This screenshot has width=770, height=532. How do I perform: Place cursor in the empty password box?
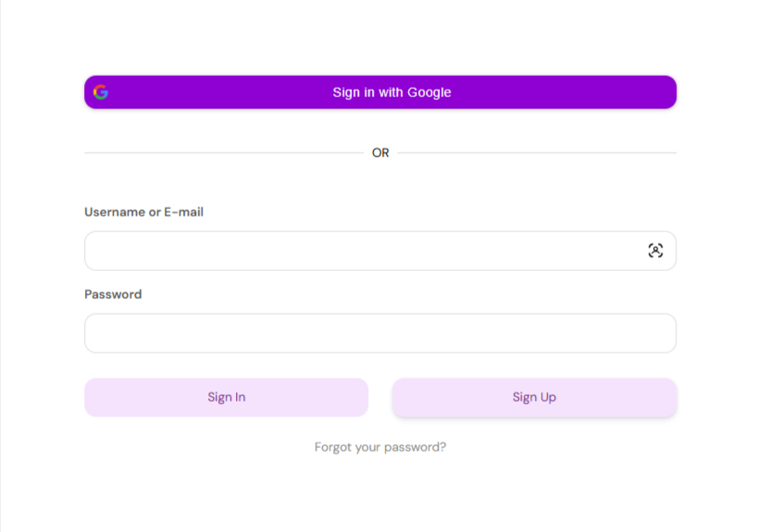(380, 333)
